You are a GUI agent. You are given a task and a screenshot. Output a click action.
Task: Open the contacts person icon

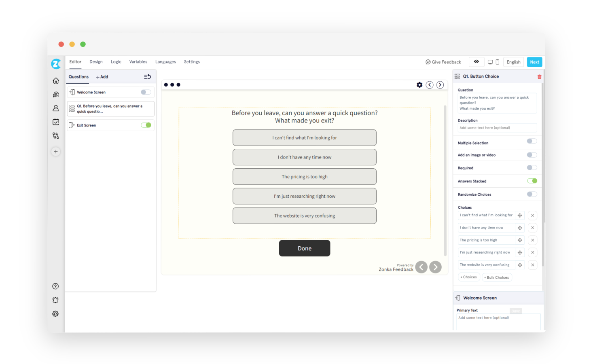[x=56, y=108]
